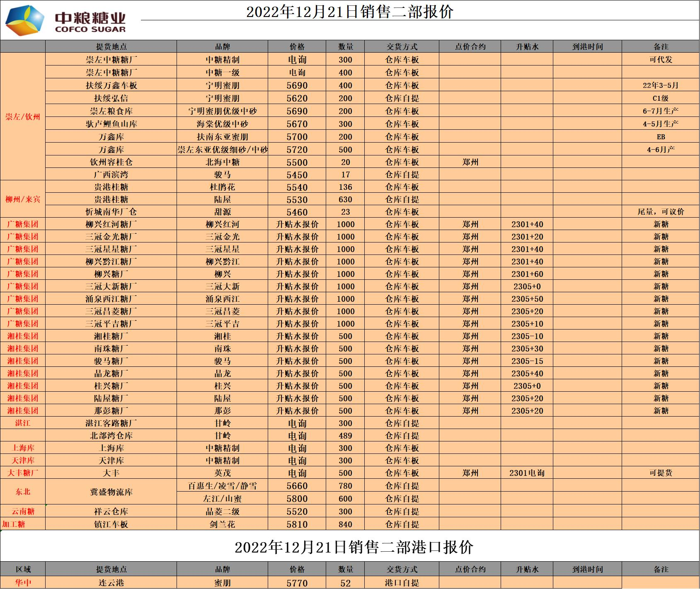Viewport: 700px width, 589px height.
Task: Click the 连云港 pickup location cell
Action: click(x=111, y=582)
